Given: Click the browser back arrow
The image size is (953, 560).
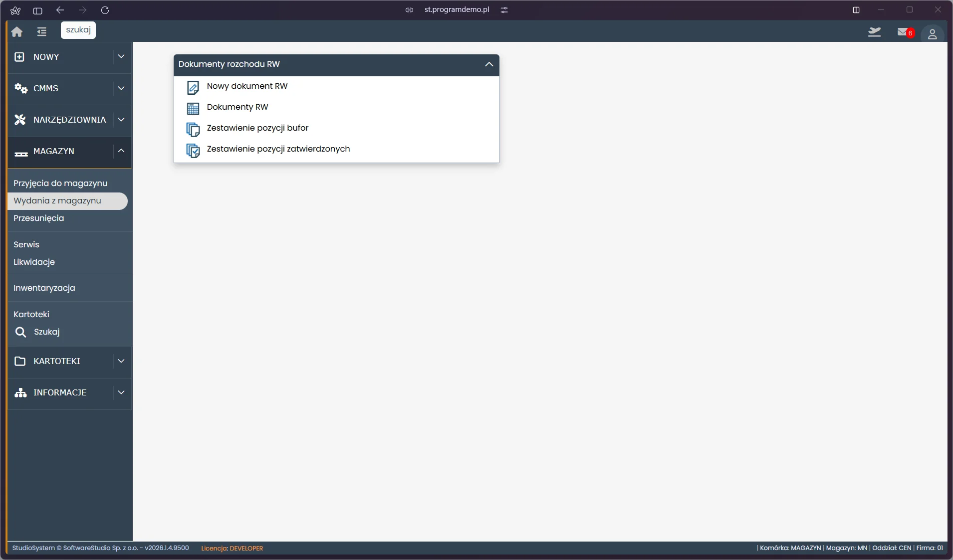Looking at the screenshot, I should (x=60, y=10).
